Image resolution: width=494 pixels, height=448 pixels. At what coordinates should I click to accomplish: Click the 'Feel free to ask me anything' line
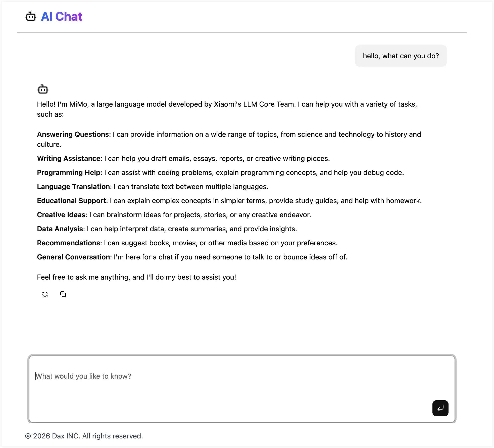136,277
